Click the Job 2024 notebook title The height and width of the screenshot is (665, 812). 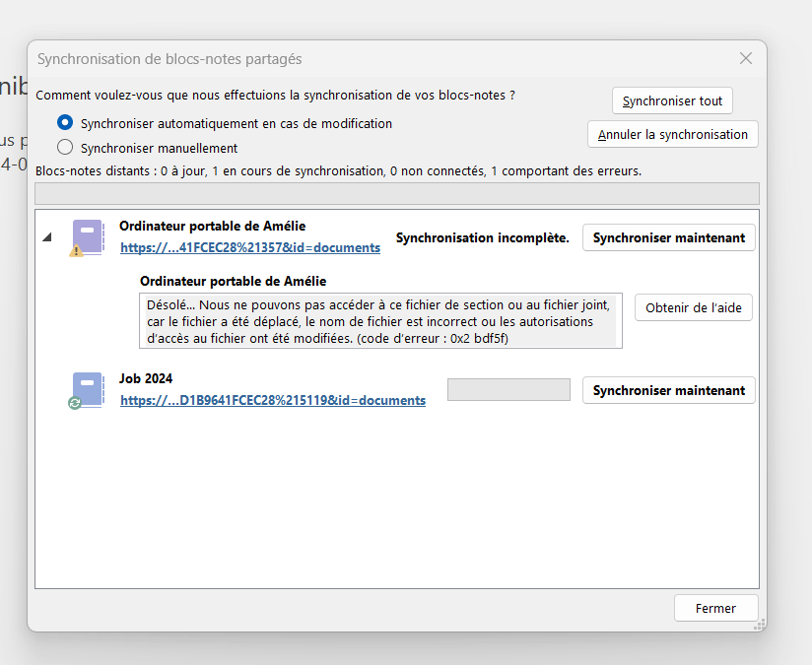pos(146,378)
